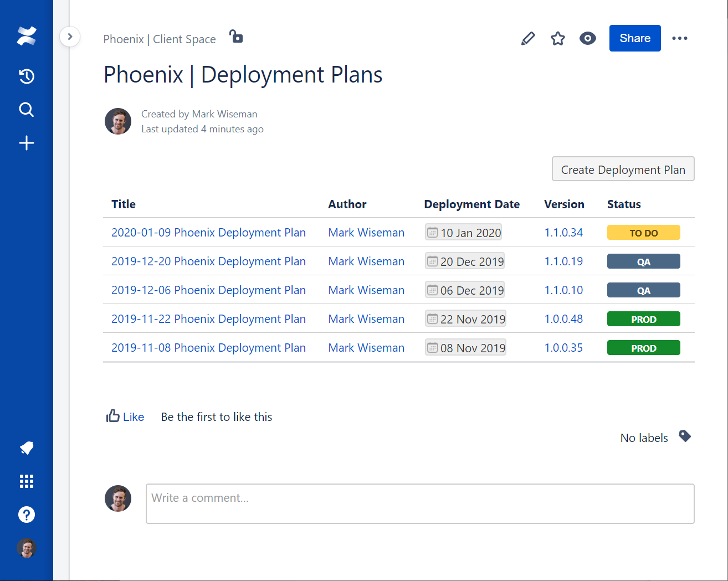Image resolution: width=728 pixels, height=581 pixels.
Task: Click the Share button
Action: click(x=635, y=38)
